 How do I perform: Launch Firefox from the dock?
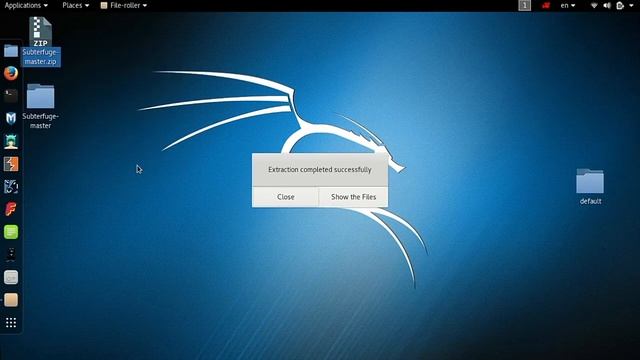pyautogui.click(x=11, y=73)
